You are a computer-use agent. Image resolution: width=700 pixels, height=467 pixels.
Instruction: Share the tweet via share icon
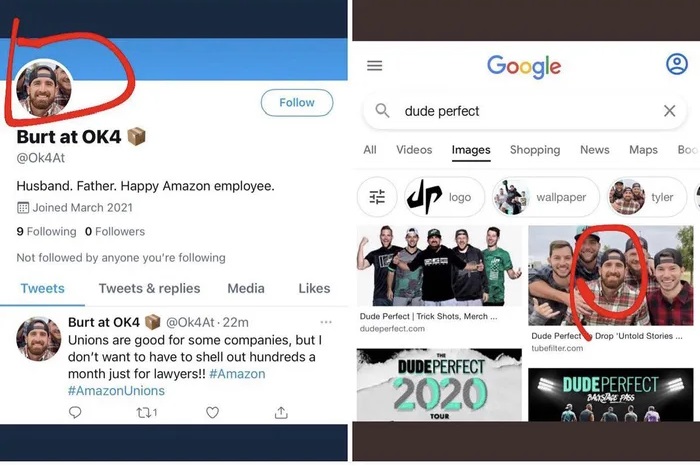point(281,412)
